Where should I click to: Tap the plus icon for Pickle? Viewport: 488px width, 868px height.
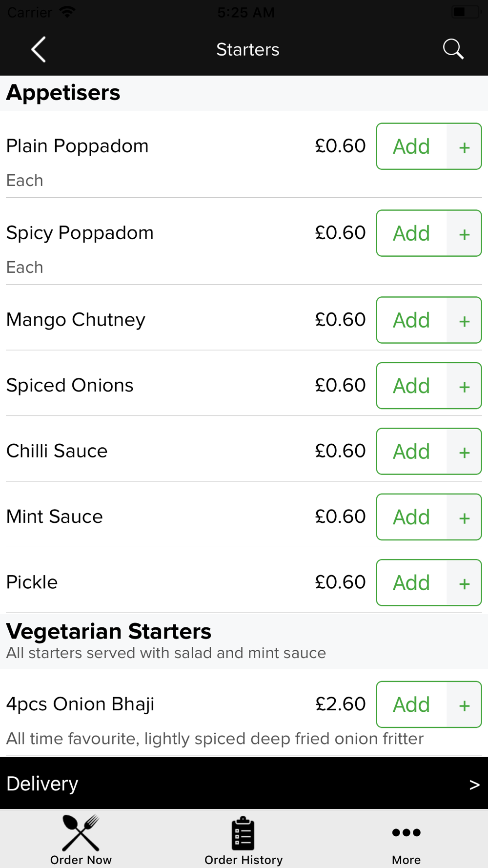(x=464, y=583)
